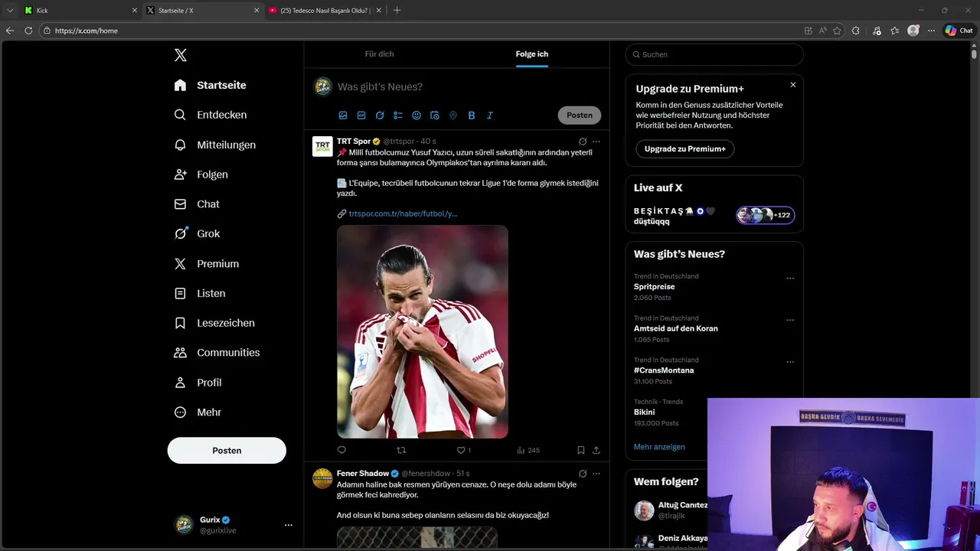Open TRT Spor profile avatar
The height and width of the screenshot is (551, 980).
(x=322, y=146)
